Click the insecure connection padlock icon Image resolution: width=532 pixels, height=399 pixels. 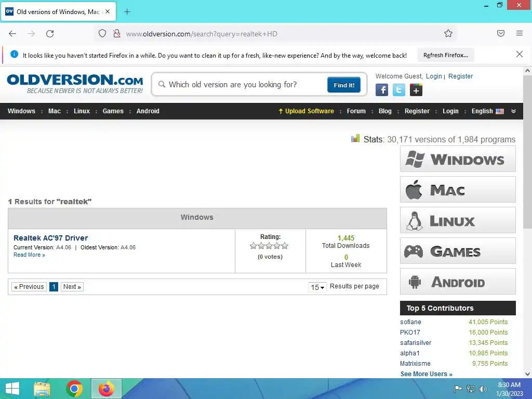(117, 33)
